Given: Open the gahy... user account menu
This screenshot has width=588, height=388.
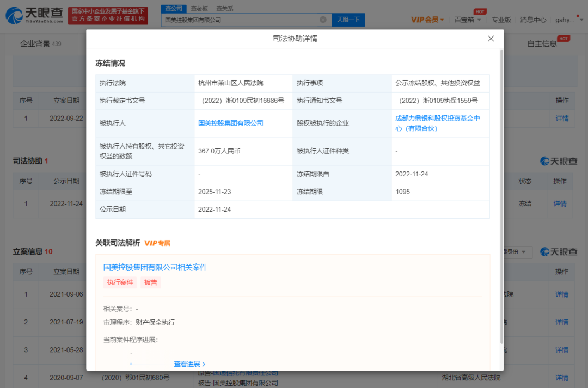Looking at the screenshot, I should pyautogui.click(x=569, y=20).
